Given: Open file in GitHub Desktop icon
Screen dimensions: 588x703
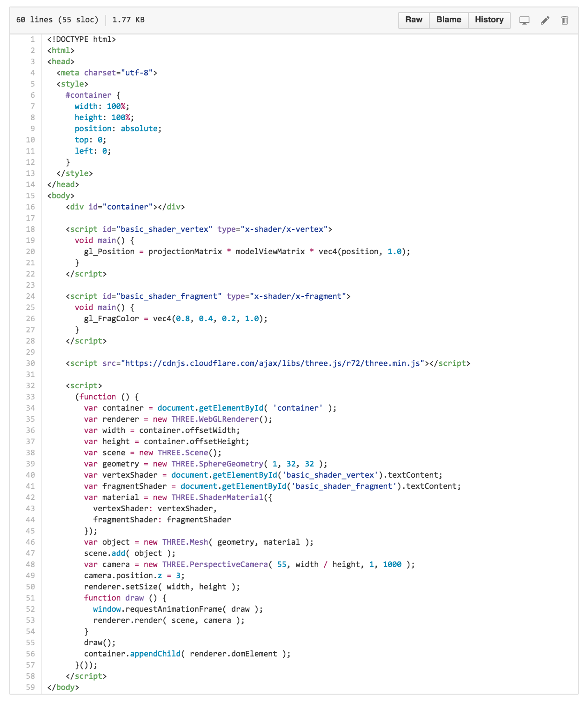Looking at the screenshot, I should tap(524, 20).
